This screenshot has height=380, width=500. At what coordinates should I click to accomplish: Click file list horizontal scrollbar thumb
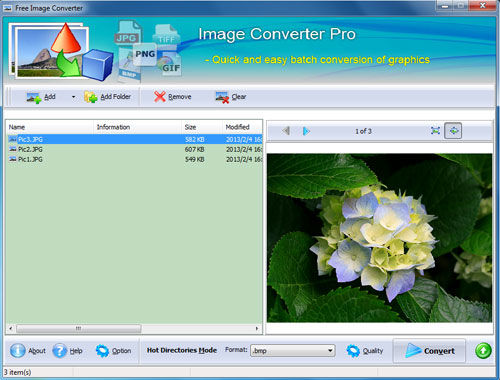pos(79,329)
